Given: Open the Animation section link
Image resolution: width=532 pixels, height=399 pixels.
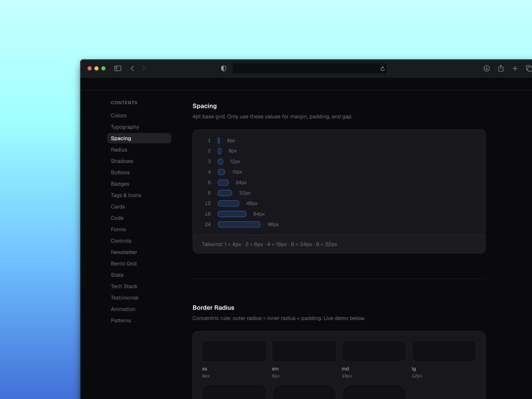Looking at the screenshot, I should [x=123, y=309].
